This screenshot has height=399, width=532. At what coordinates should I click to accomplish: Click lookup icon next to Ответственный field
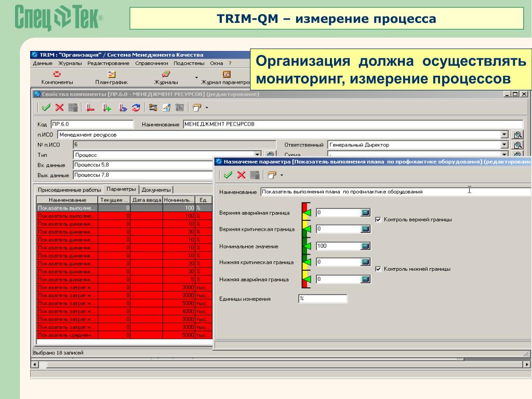[x=518, y=145]
